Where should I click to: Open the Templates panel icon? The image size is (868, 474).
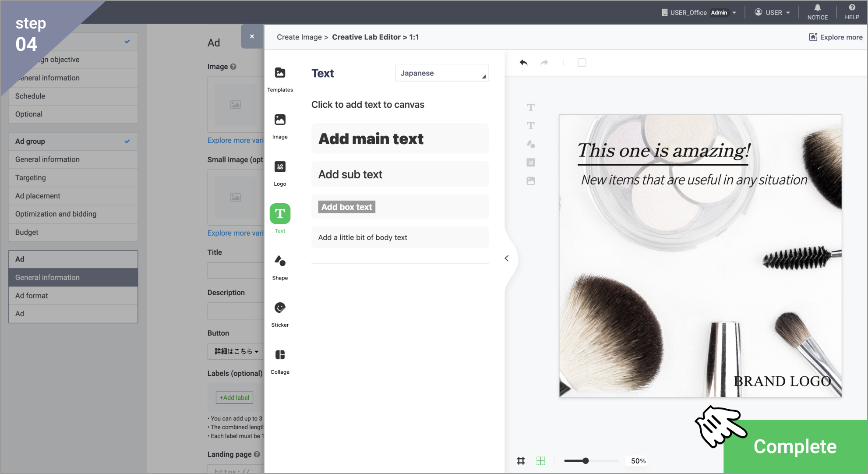(280, 73)
